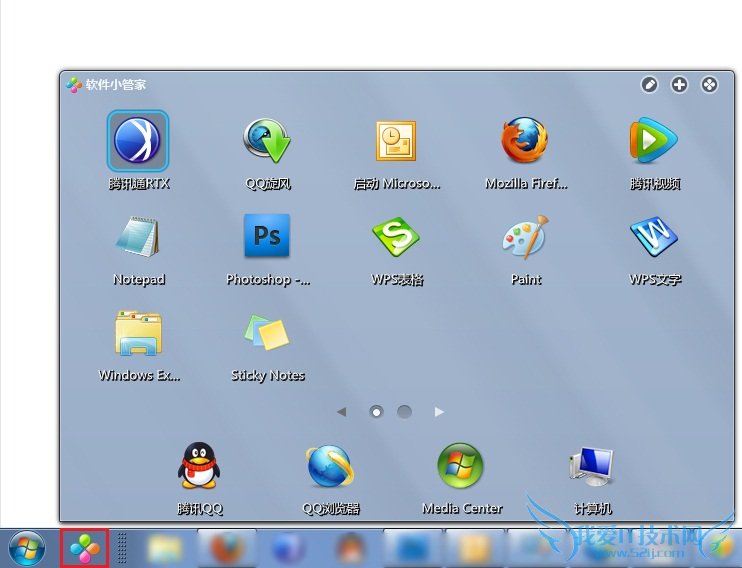Screen dimensions: 742x568
Task: Click the pencil edit button in panel header
Action: 649,85
